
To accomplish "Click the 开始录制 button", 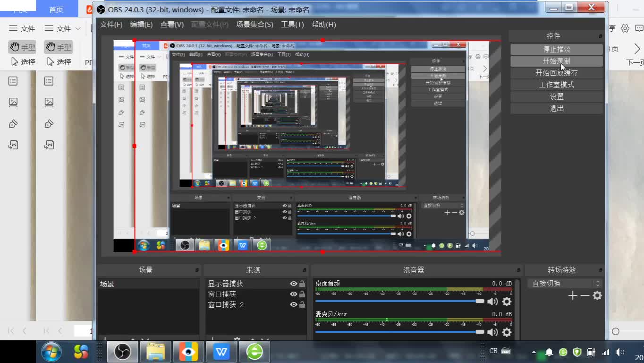I will (x=557, y=61).
